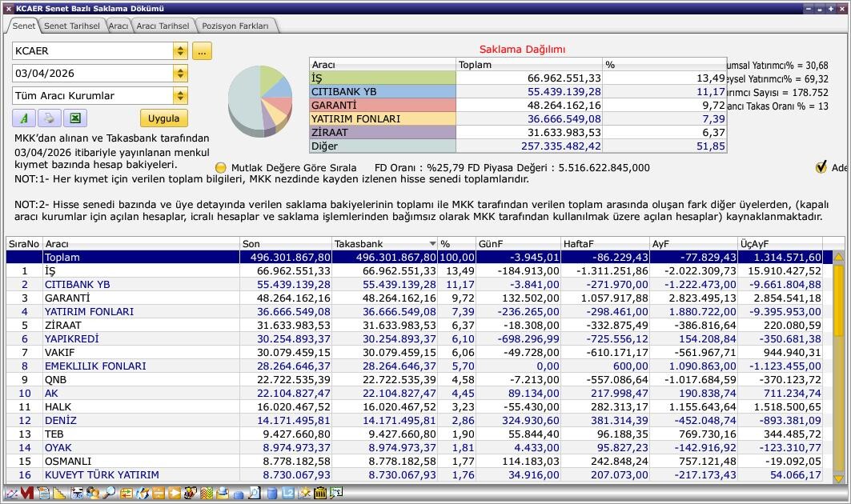Export the table with the Excel icon
This screenshot has height=504, width=851.
(x=74, y=118)
